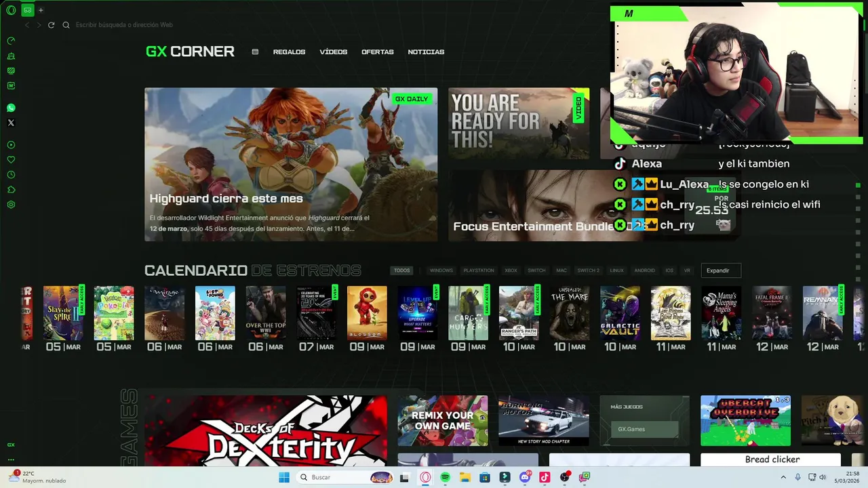The height and width of the screenshot is (488, 868).
Task: Open WhatsApp in the sidebar
Action: (11, 108)
